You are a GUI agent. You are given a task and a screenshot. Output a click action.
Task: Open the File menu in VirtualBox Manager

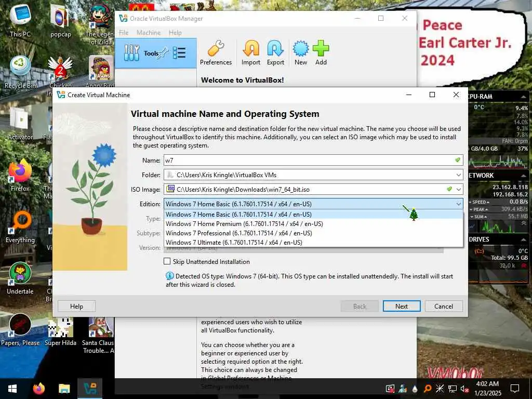[x=124, y=33]
